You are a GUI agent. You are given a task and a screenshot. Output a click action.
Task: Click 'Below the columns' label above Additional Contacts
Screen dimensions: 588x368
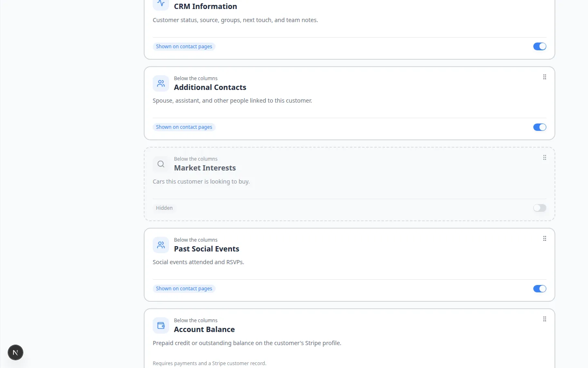click(x=196, y=79)
